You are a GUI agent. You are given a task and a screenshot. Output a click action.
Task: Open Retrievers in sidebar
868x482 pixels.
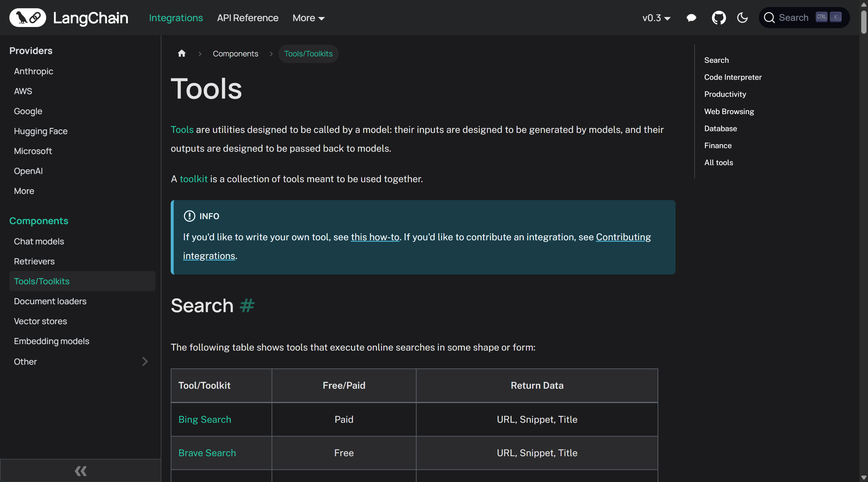tap(34, 261)
